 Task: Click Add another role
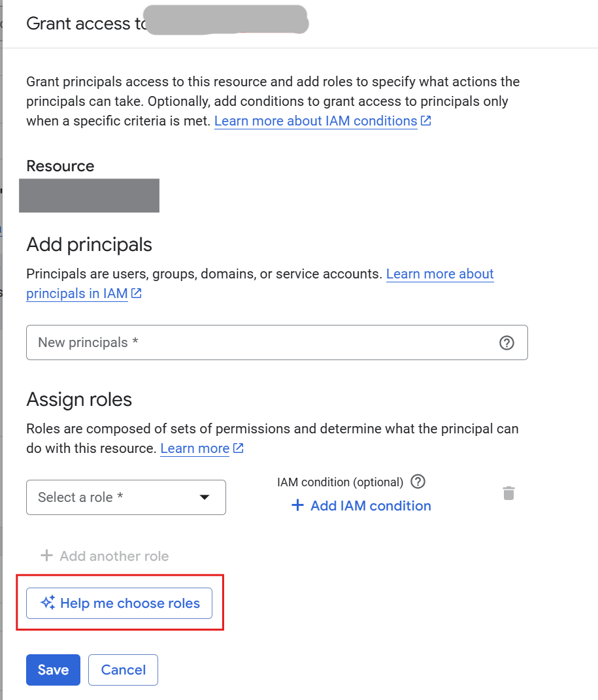coord(114,556)
